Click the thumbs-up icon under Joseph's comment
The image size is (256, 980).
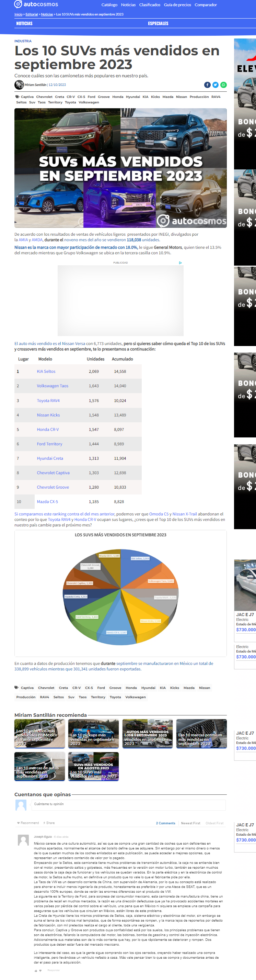click(36, 970)
